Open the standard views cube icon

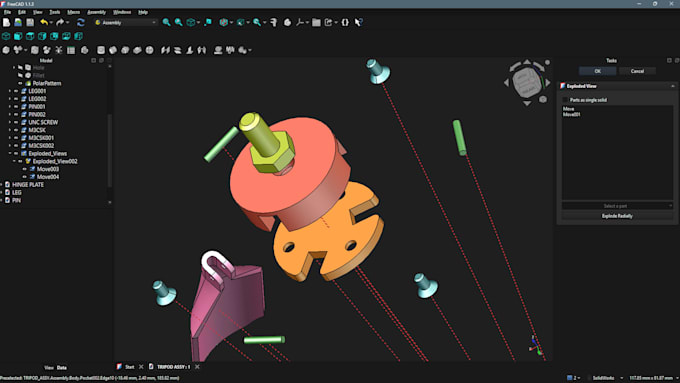(x=190, y=22)
